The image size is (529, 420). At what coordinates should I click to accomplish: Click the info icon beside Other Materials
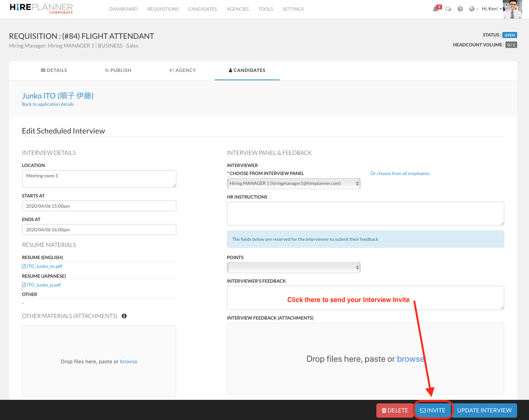[x=124, y=316]
